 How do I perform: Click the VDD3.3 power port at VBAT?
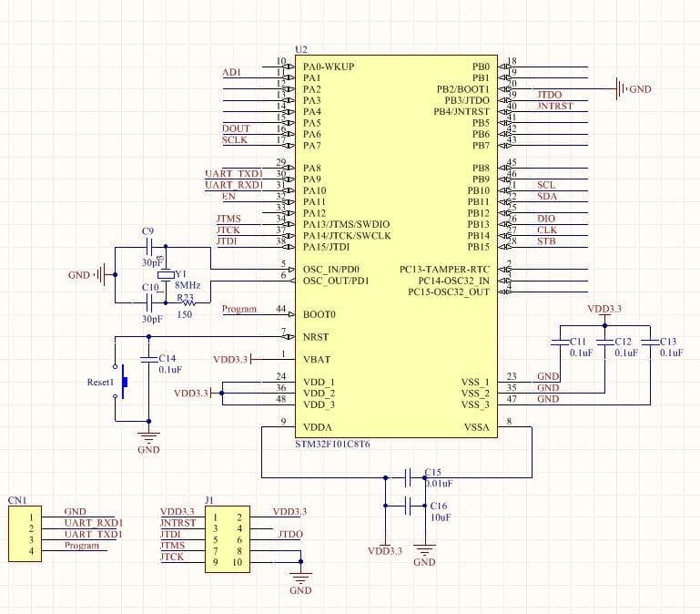click(x=232, y=359)
